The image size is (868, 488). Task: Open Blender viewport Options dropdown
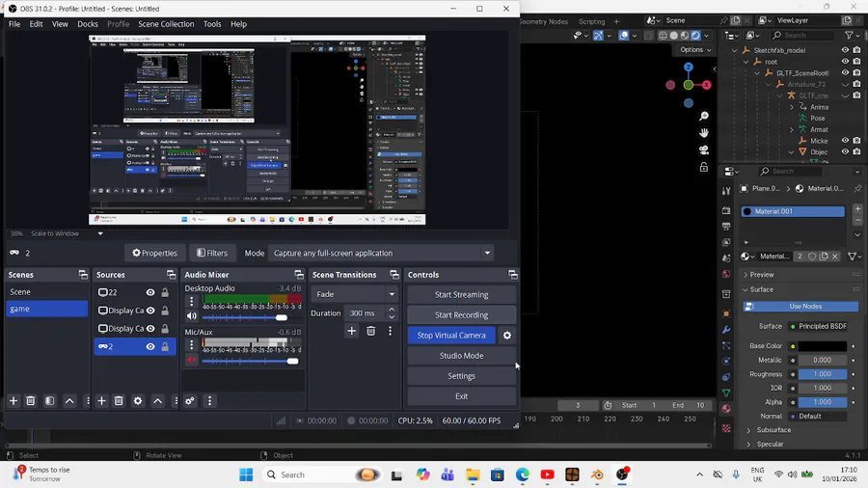click(695, 50)
